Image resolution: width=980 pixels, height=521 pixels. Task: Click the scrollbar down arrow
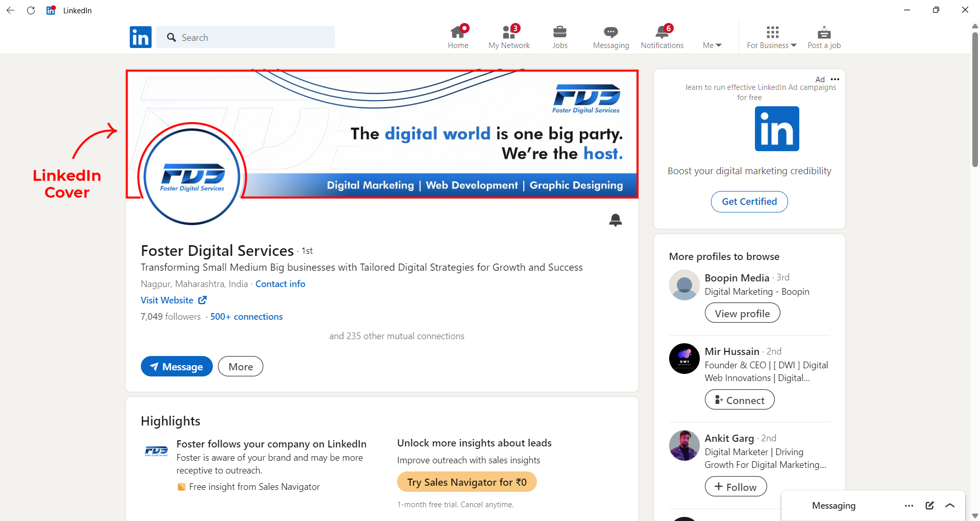pyautogui.click(x=975, y=516)
